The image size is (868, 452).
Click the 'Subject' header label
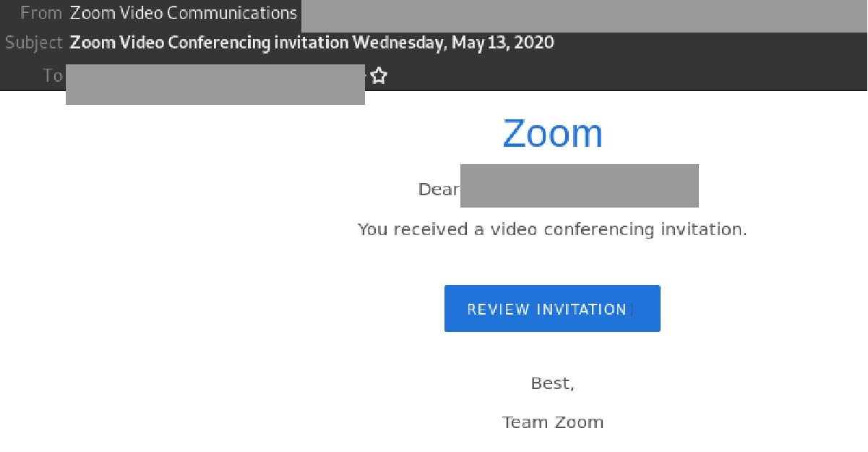pos(34,43)
